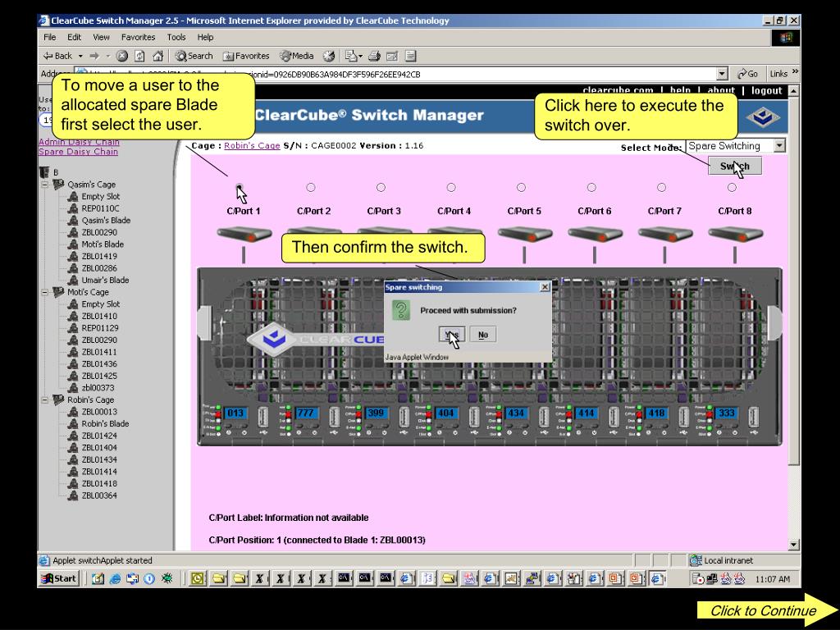Click the C/Port 8 device icon
The height and width of the screenshot is (630, 840).
(x=735, y=234)
